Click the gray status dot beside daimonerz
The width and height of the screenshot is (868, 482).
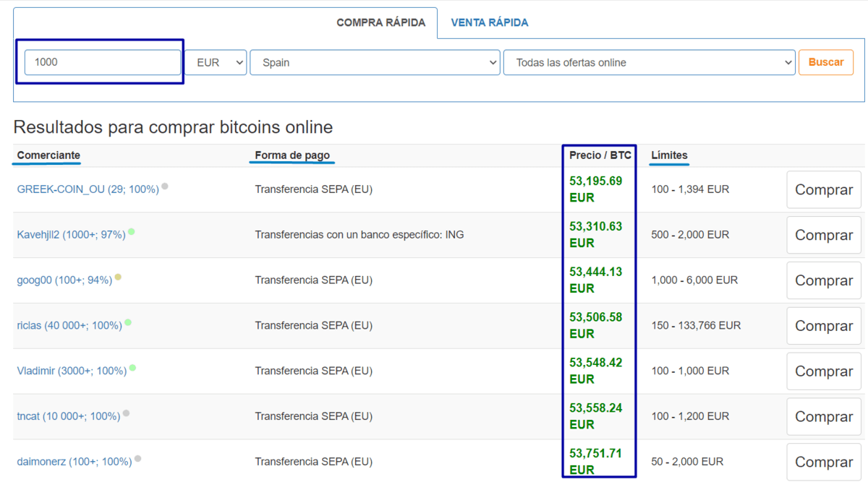click(x=137, y=458)
